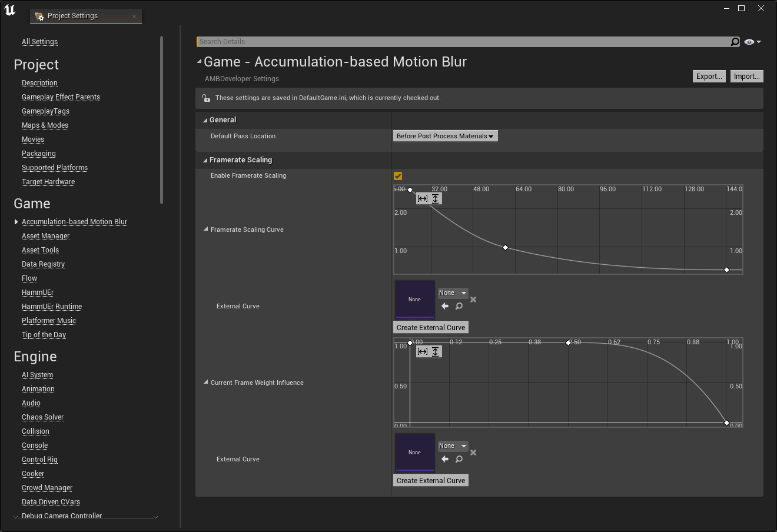Open GameplayTags settings
Viewport: 777px width, 532px height.
(45, 111)
